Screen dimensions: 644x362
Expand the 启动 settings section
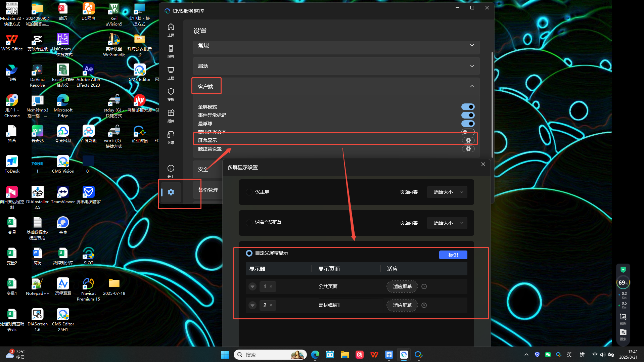(336, 66)
